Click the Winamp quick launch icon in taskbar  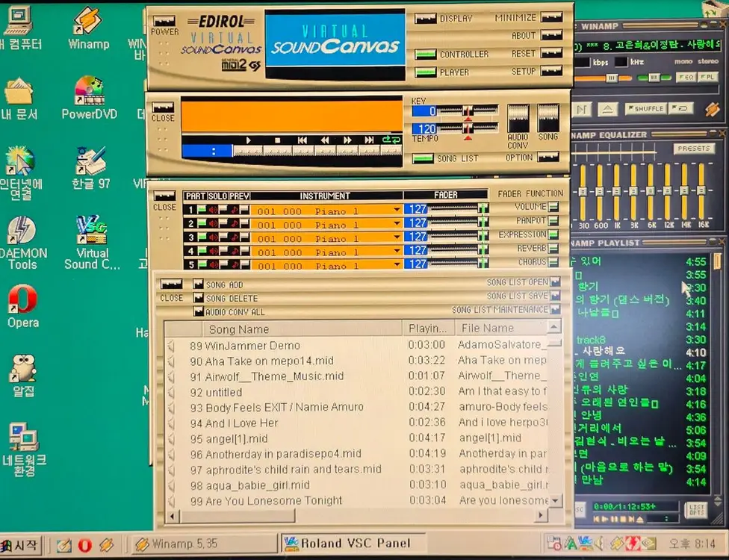107,544
